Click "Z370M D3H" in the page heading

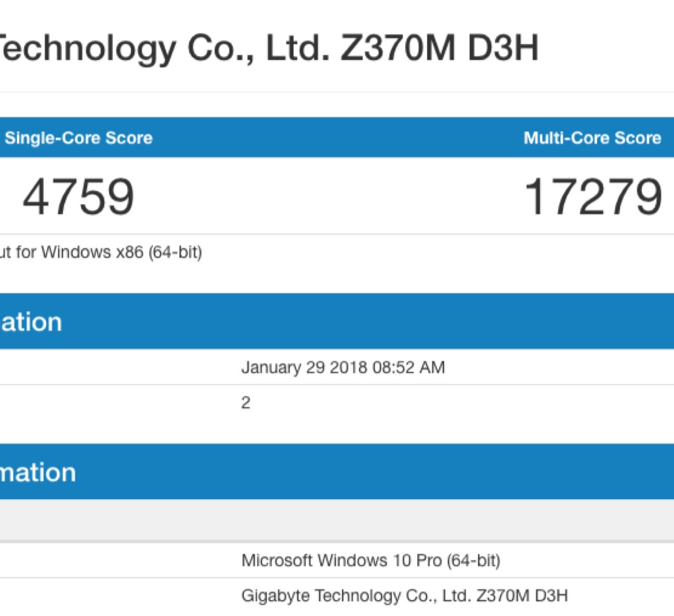coord(440,48)
